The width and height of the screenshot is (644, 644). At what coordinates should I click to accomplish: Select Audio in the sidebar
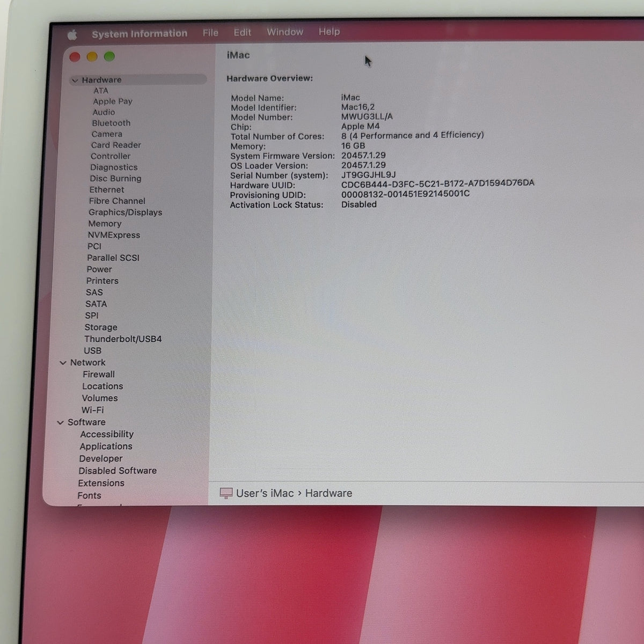(104, 112)
